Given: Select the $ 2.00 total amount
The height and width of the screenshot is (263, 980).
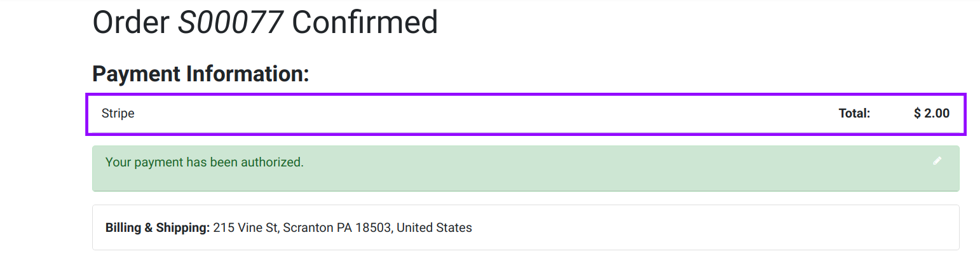Looking at the screenshot, I should point(932,114).
